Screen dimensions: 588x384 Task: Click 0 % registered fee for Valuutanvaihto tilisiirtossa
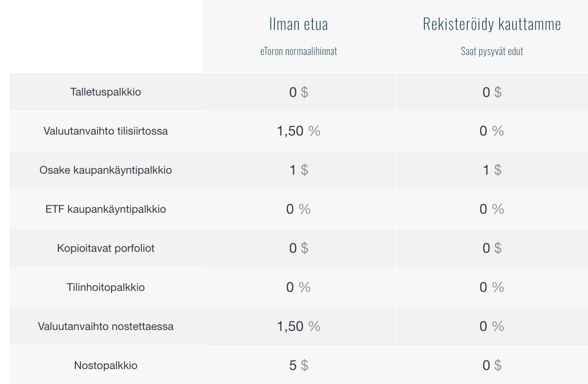click(492, 131)
